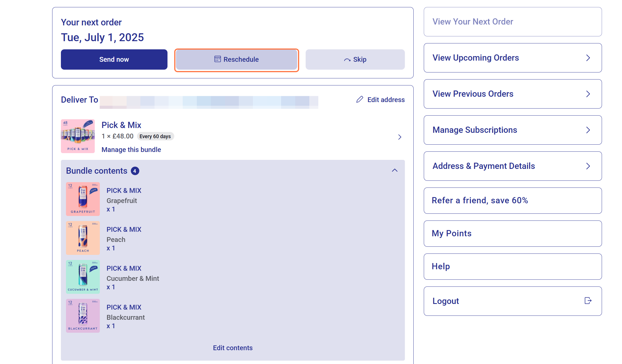Click the Blackcurrant item name
The height and width of the screenshot is (364, 622).
(125, 317)
